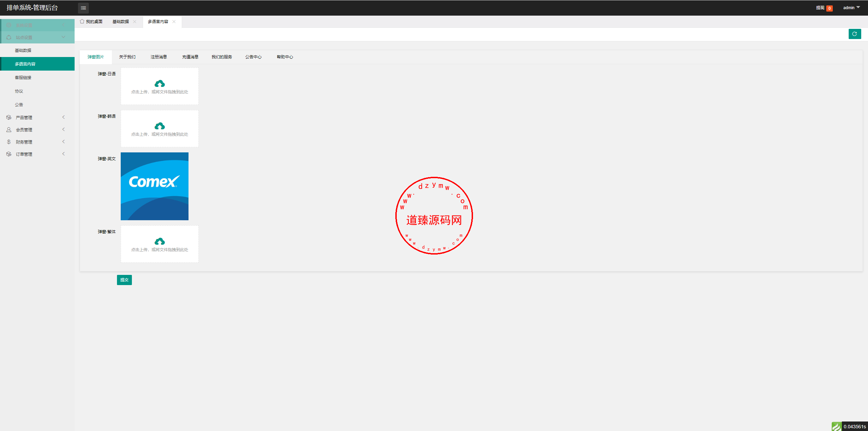Image resolution: width=868 pixels, height=431 pixels.
Task: Click the 订单管理 menu label
Action: click(24, 154)
